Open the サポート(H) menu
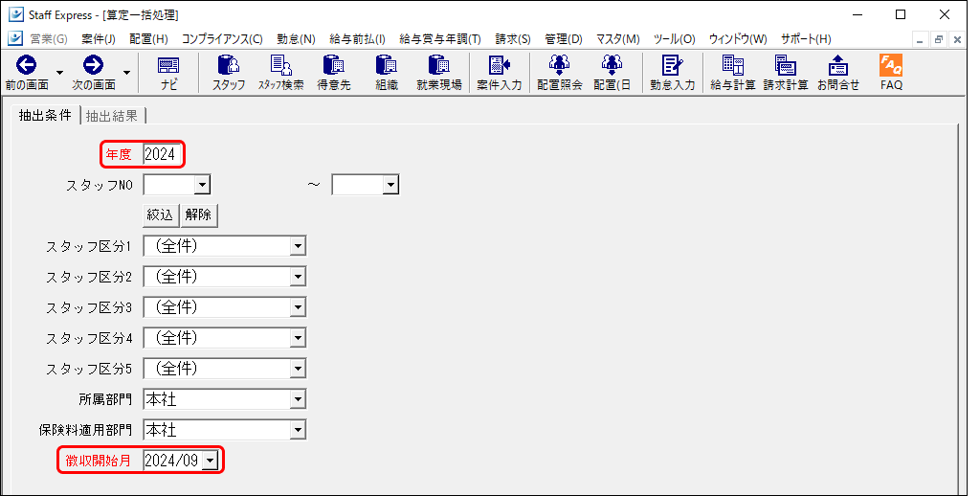This screenshot has width=980, height=496. coord(806,38)
